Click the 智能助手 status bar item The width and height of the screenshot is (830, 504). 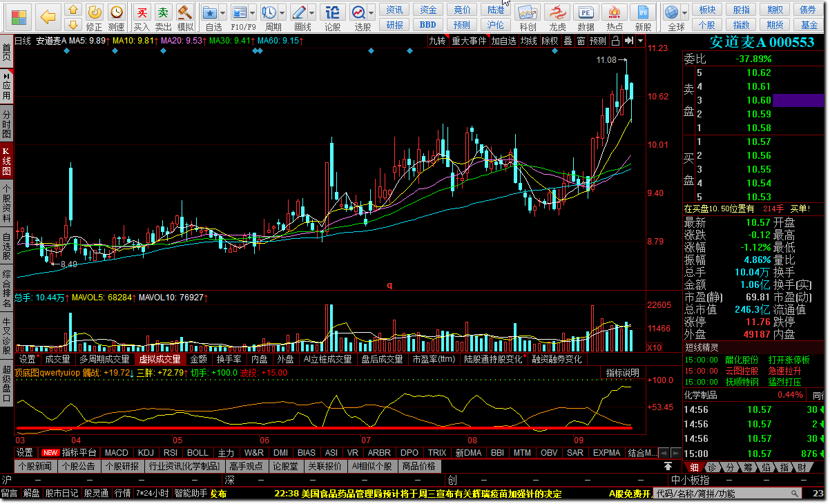[191, 494]
